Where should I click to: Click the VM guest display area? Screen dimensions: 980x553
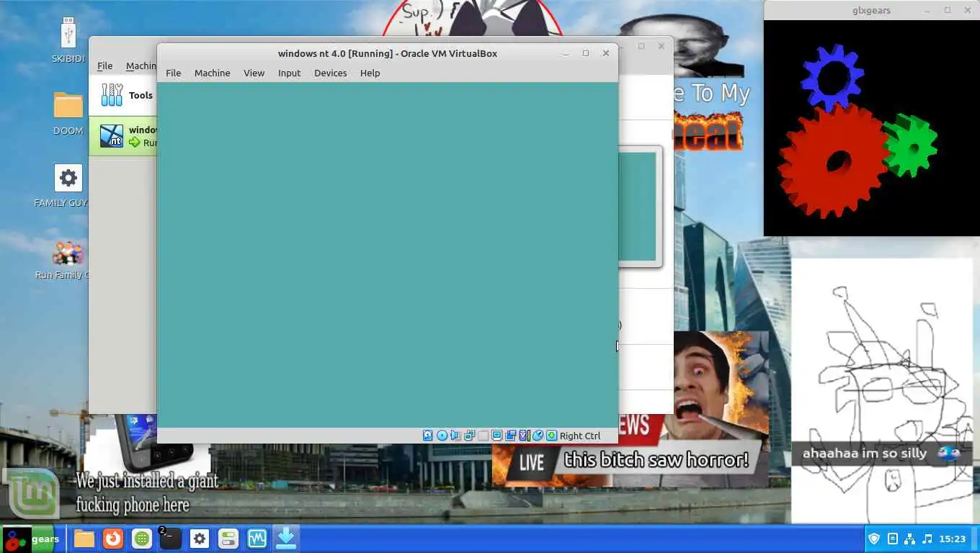click(387, 255)
